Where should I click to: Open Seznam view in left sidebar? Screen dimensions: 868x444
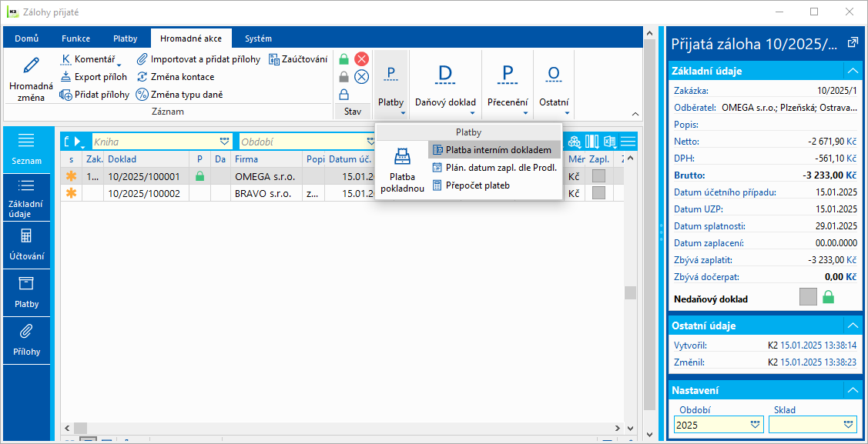point(26,150)
